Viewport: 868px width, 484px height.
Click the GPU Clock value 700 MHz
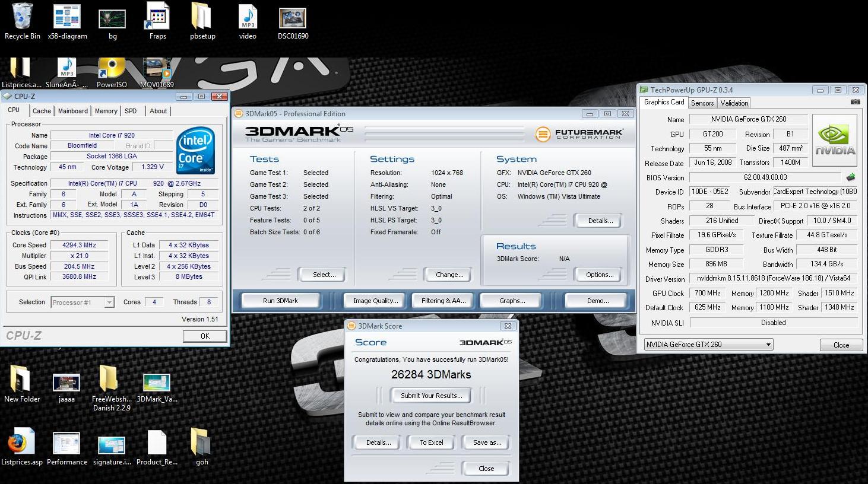click(707, 293)
